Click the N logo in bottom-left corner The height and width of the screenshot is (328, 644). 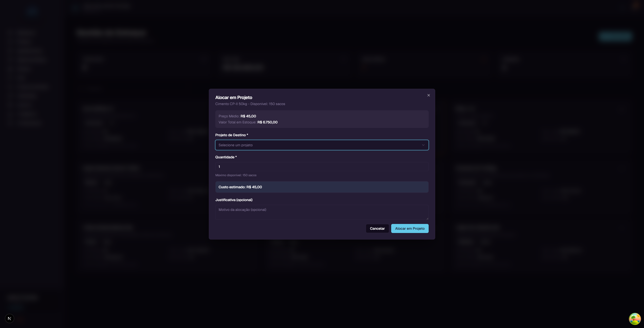pos(10,318)
